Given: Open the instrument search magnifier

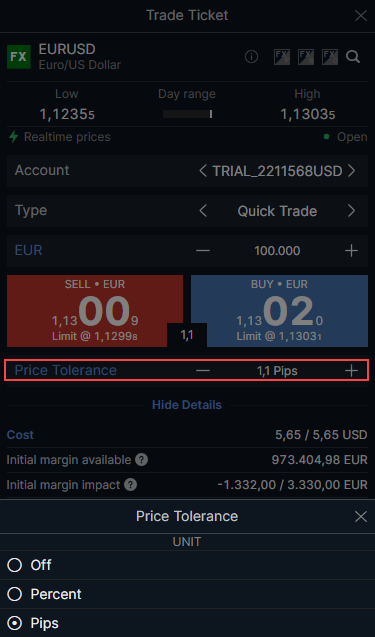Looking at the screenshot, I should pyautogui.click(x=353, y=57).
